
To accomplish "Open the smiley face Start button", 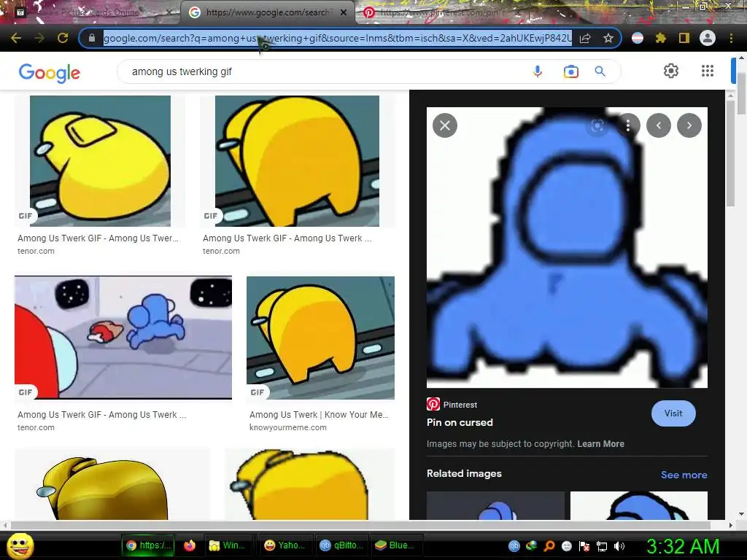I will click(x=20, y=545).
